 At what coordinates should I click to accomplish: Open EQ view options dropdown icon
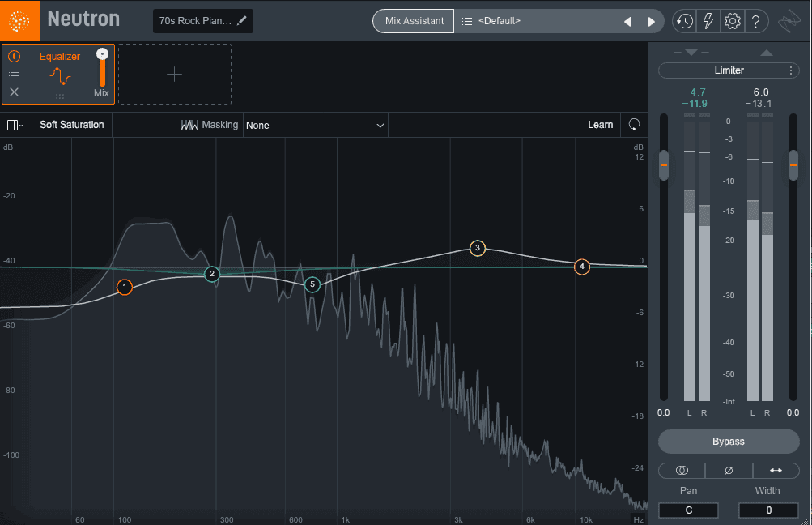pos(15,125)
